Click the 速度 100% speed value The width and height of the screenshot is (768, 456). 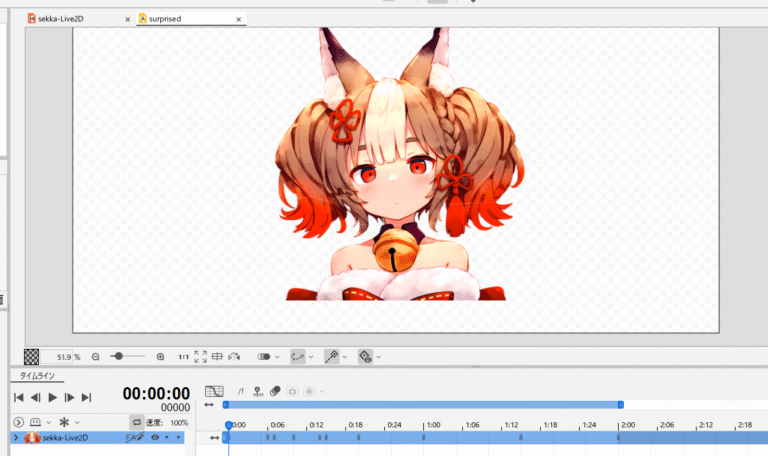(x=179, y=423)
